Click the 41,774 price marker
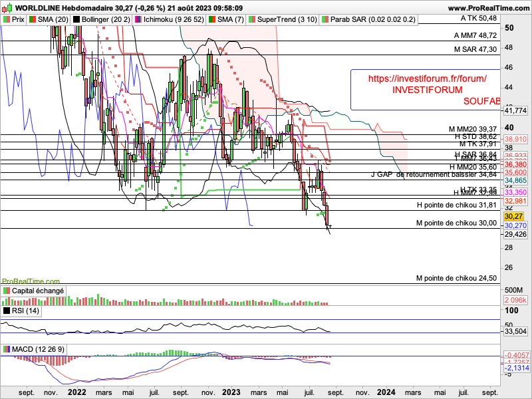 tap(516, 110)
